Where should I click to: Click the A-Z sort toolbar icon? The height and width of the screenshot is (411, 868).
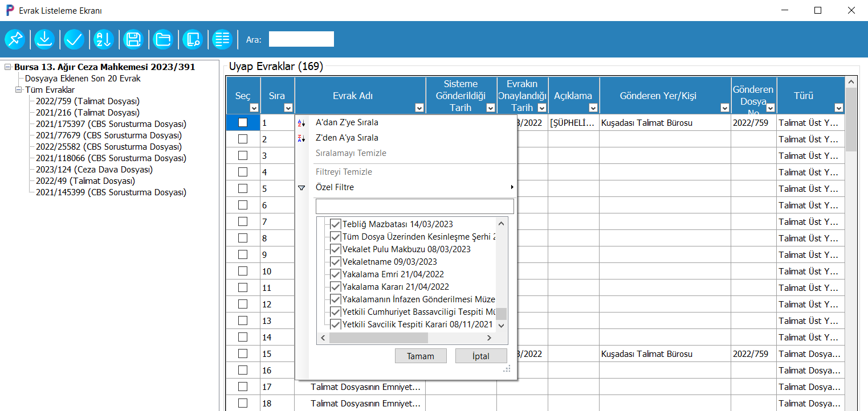coord(103,39)
